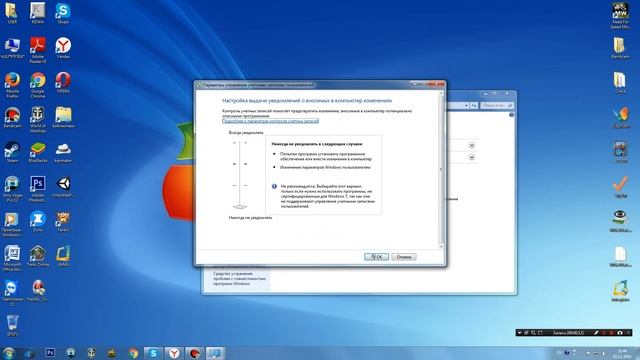The image size is (640, 360).
Task: Open the checkmark icon shortcut on the right edge
Action: pyautogui.click(x=620, y=187)
